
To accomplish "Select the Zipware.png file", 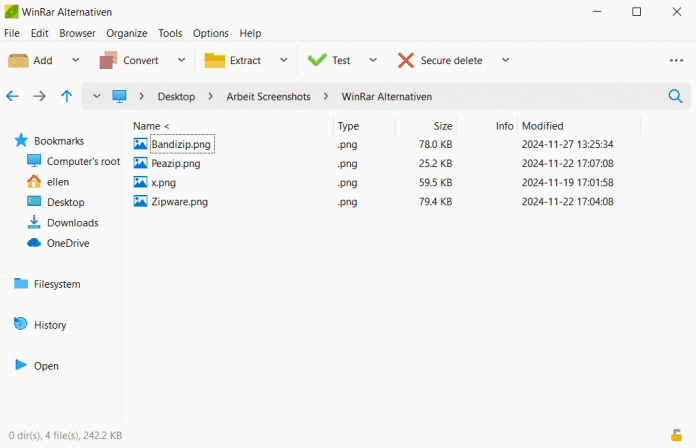I will (x=179, y=201).
